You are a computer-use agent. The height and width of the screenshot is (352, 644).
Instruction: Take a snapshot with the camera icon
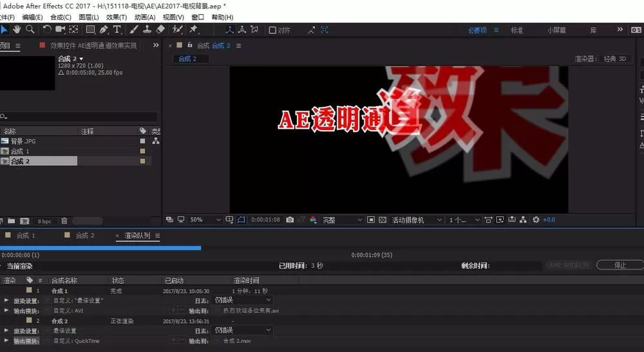pyautogui.click(x=290, y=220)
